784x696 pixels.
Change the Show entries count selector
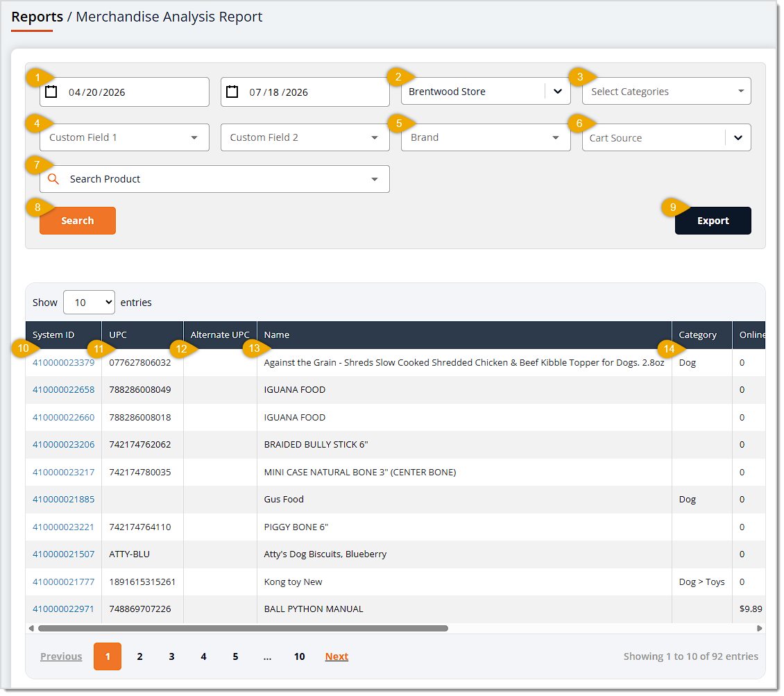tap(89, 303)
